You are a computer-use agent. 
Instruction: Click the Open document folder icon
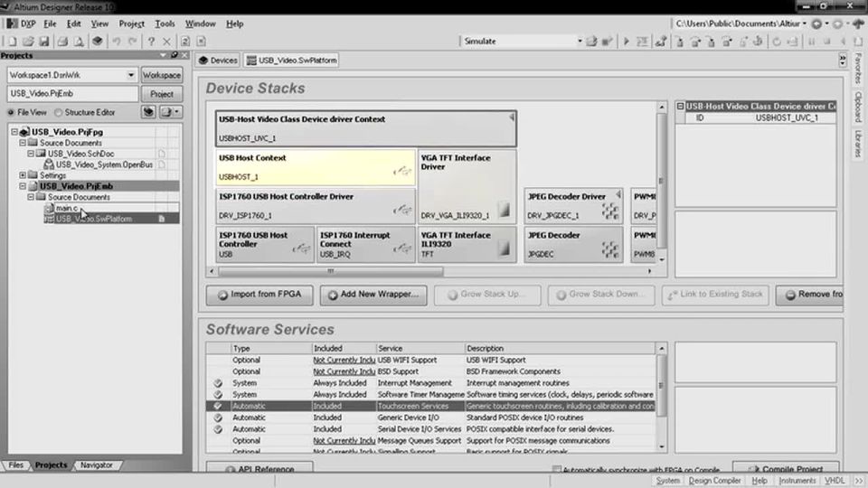pyautogui.click(x=28, y=42)
